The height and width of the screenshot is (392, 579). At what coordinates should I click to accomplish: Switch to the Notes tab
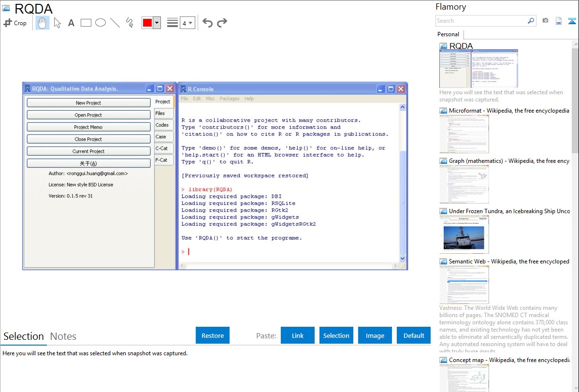[x=63, y=336]
